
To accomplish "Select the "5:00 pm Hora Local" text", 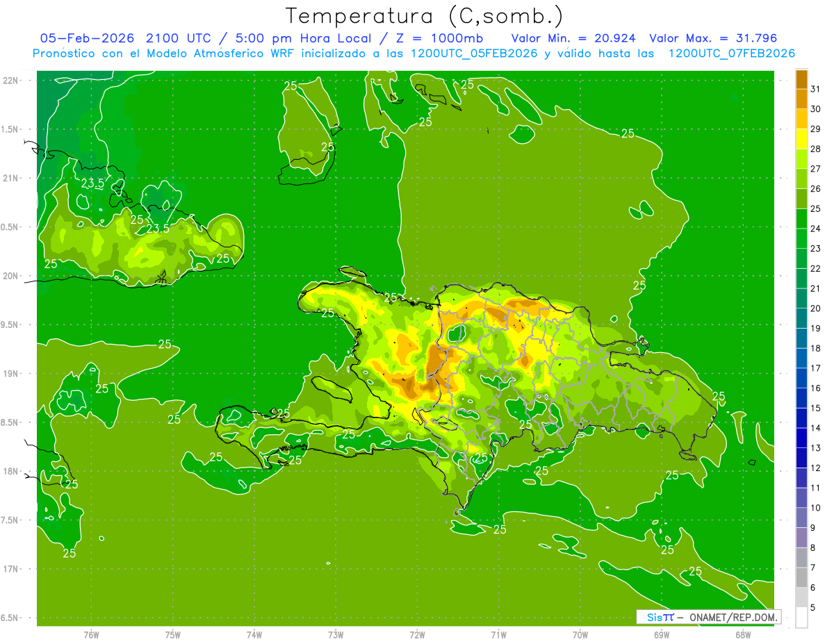I will [303, 38].
